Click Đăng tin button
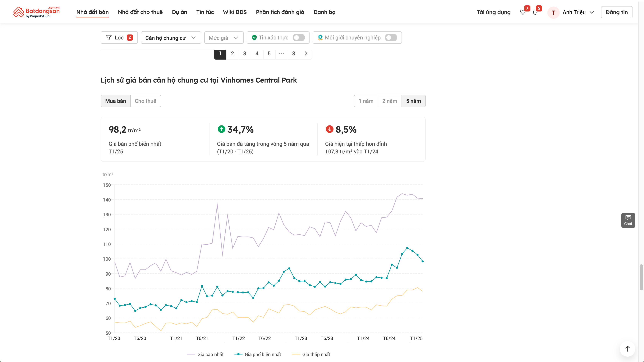The image size is (644, 362). [x=617, y=12]
